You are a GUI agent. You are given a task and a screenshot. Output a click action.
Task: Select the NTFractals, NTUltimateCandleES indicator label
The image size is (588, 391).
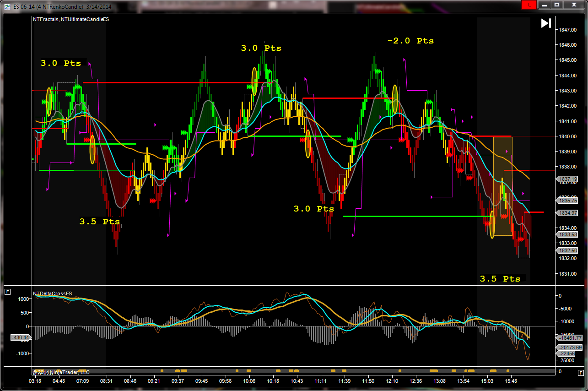coord(70,19)
